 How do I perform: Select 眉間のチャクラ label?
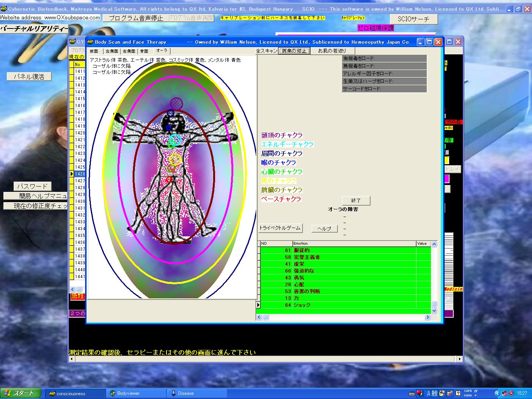click(282, 154)
